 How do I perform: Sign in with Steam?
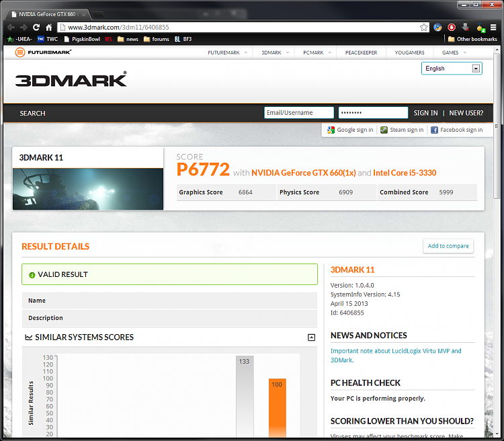[402, 130]
